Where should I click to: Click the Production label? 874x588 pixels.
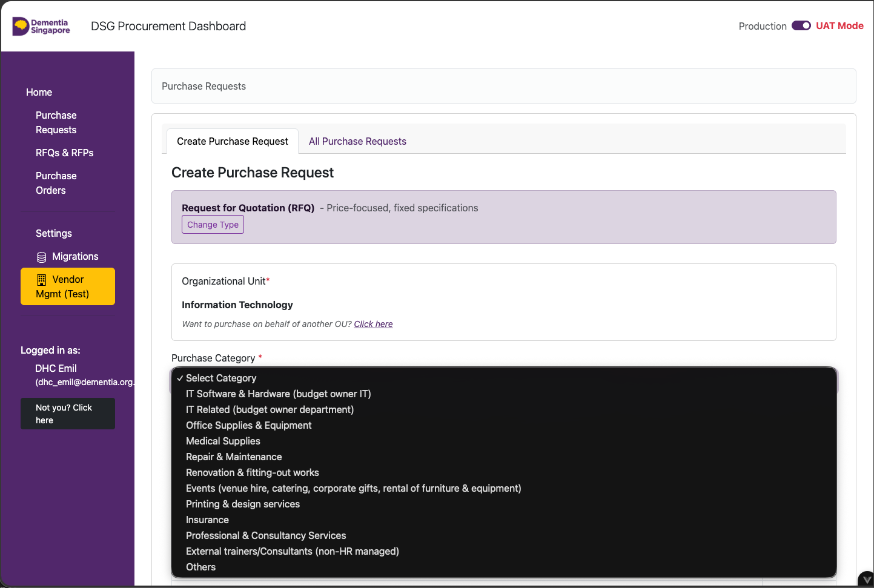click(763, 26)
